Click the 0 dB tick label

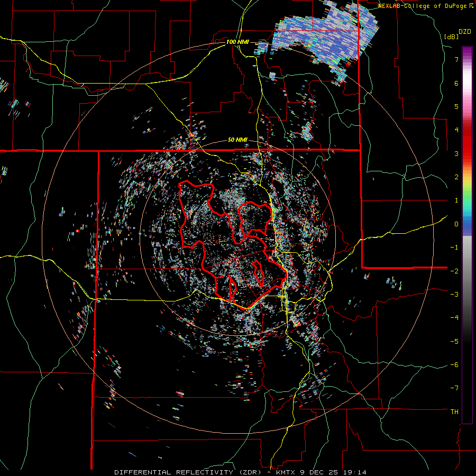[456, 224]
